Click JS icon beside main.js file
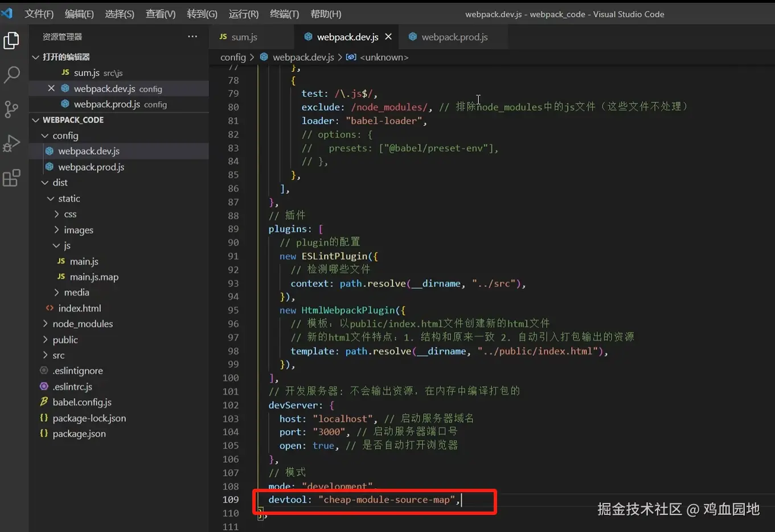The image size is (775, 532). click(x=61, y=261)
